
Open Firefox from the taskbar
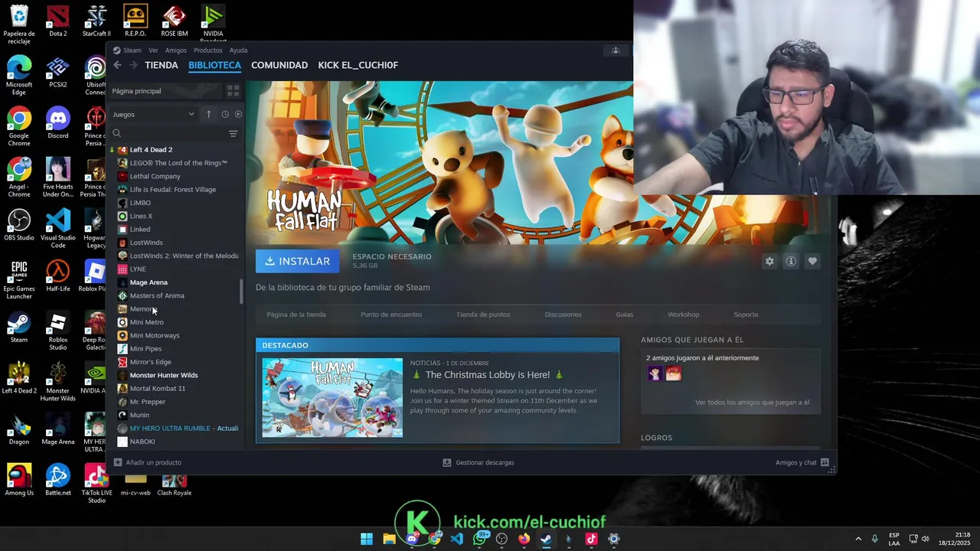click(524, 539)
